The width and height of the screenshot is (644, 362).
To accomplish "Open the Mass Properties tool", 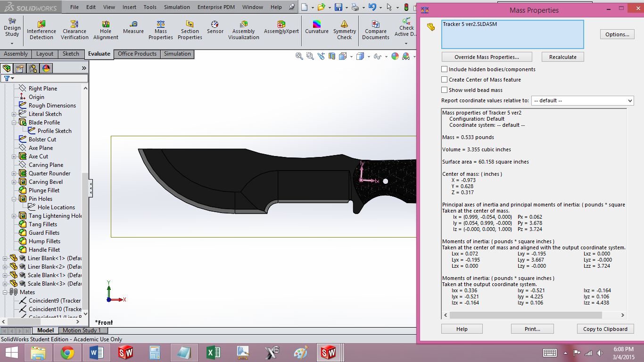I will [160, 29].
